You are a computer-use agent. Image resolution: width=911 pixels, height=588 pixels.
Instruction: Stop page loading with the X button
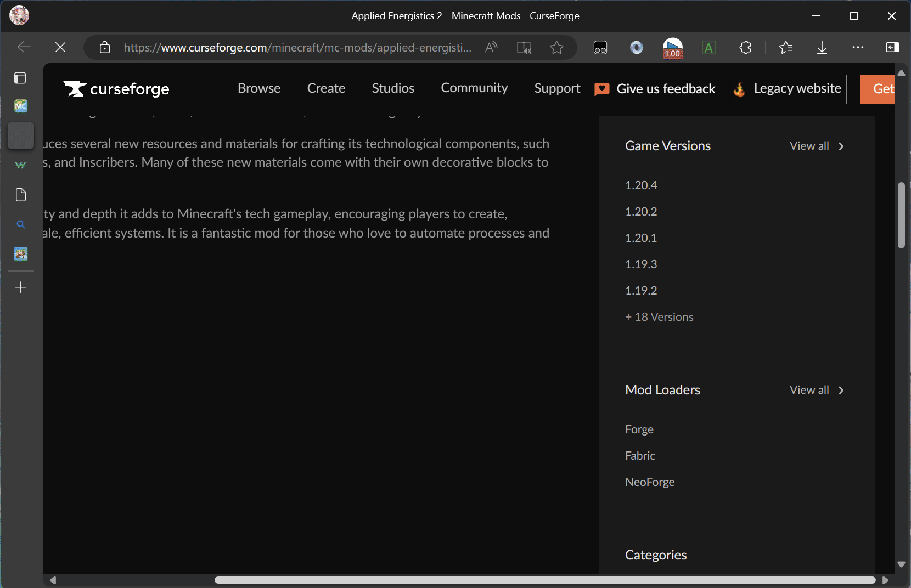60,48
